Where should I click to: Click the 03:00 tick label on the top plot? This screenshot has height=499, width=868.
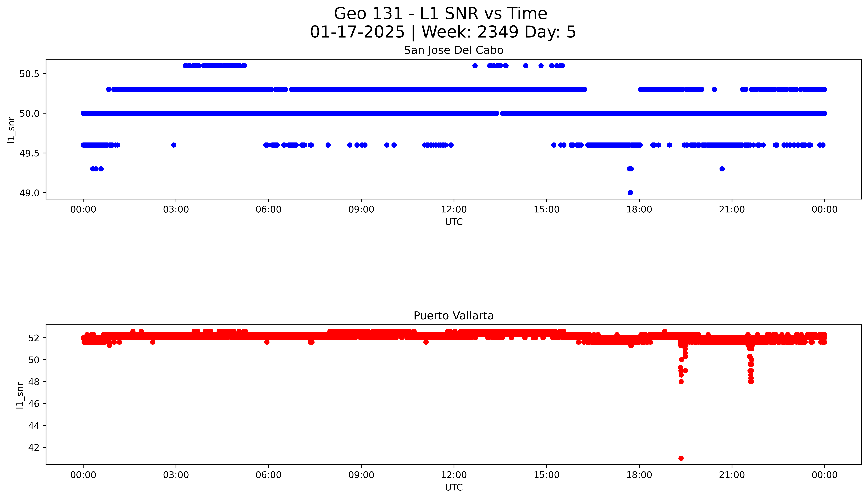click(176, 209)
